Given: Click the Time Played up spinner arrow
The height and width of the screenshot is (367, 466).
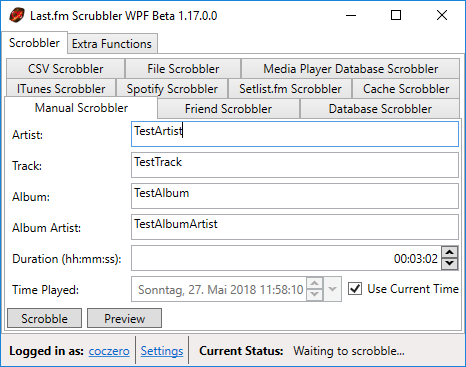Looking at the screenshot, I should pyautogui.click(x=315, y=283).
